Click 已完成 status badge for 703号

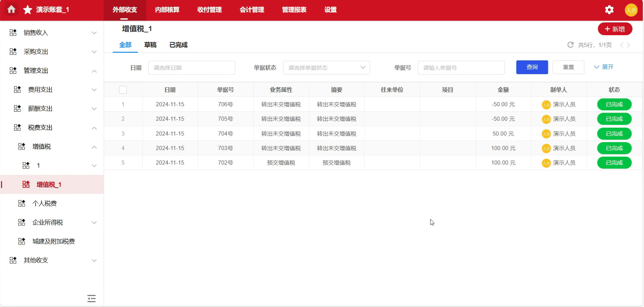pos(614,148)
